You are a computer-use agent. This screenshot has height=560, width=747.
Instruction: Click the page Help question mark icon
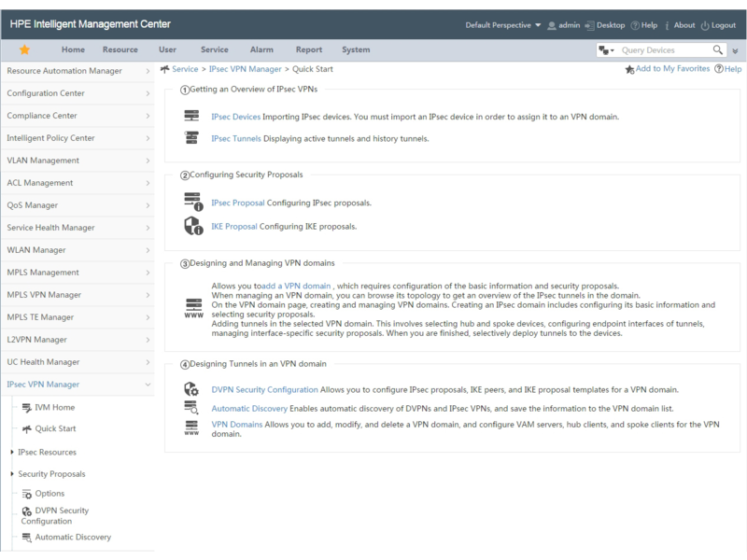click(718, 68)
